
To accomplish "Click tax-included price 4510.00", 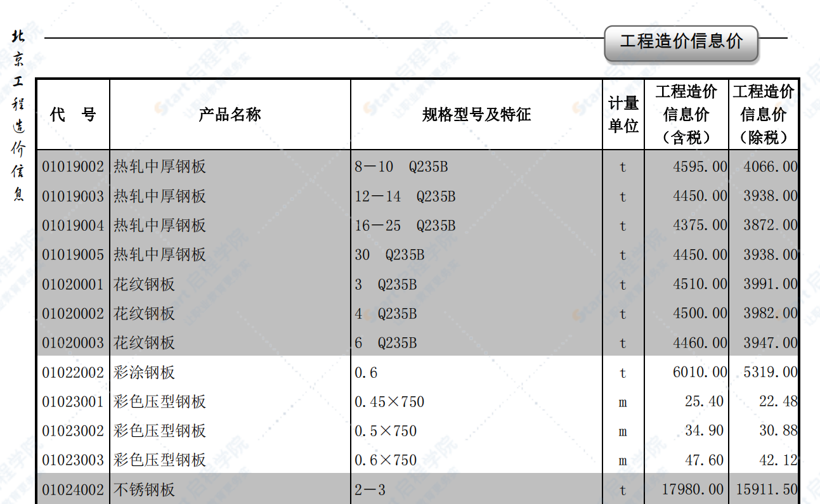I will [700, 285].
